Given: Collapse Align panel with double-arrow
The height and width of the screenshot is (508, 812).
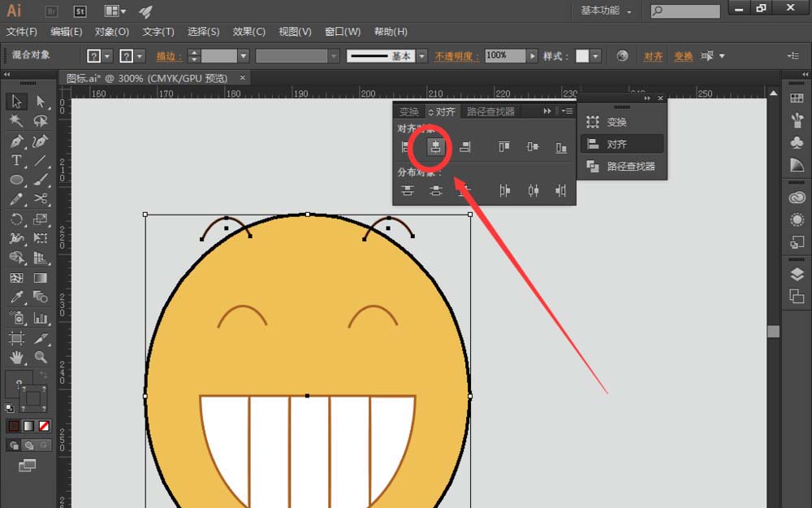Looking at the screenshot, I should [x=546, y=111].
